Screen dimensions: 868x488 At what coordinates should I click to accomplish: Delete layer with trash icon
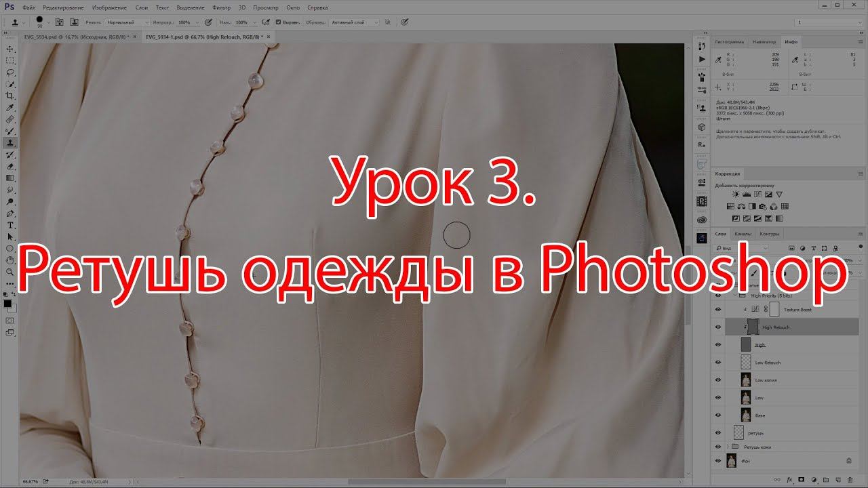[x=849, y=479]
